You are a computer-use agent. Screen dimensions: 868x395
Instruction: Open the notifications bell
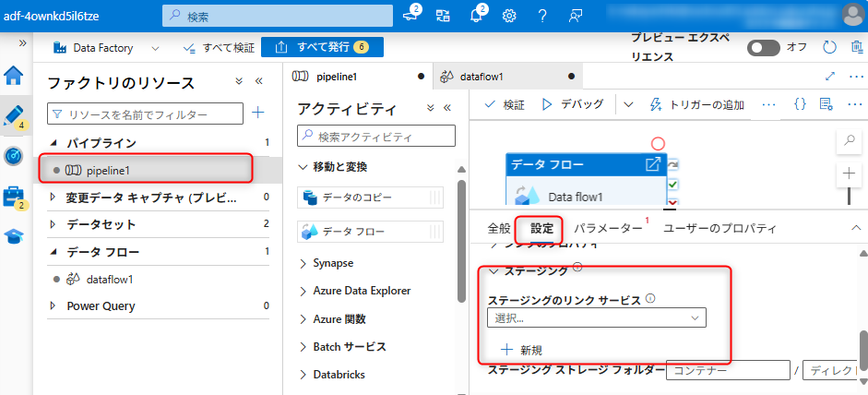point(477,15)
